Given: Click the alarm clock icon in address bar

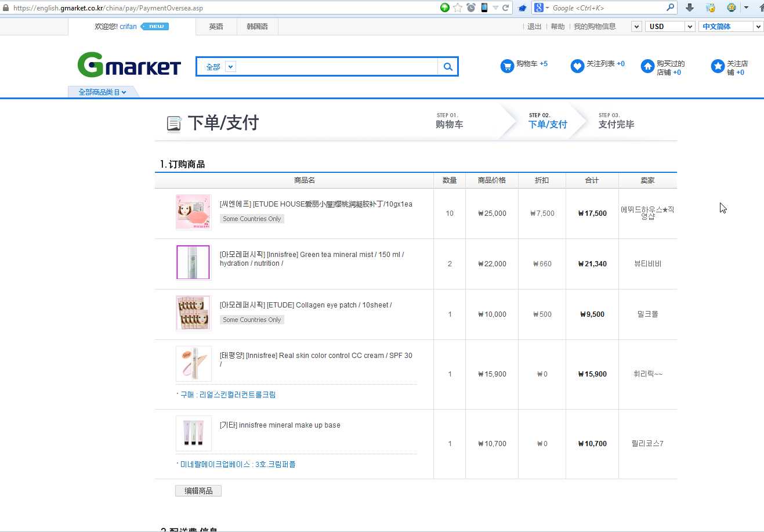Looking at the screenshot, I should pyautogui.click(x=471, y=8).
